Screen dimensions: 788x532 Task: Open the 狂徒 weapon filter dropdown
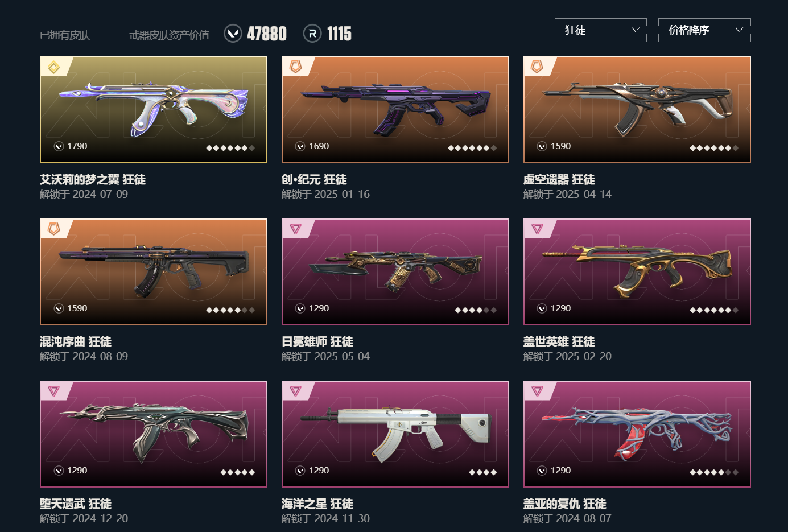[x=601, y=30]
